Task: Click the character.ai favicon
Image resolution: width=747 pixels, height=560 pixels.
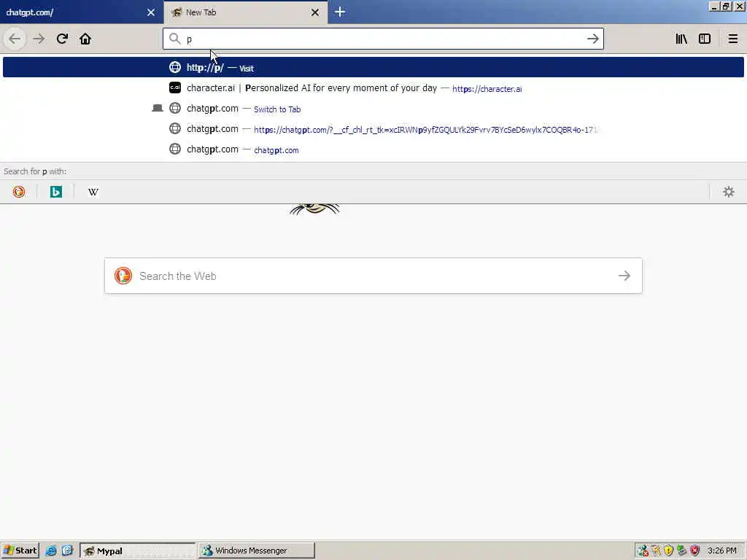Action: pyautogui.click(x=175, y=87)
